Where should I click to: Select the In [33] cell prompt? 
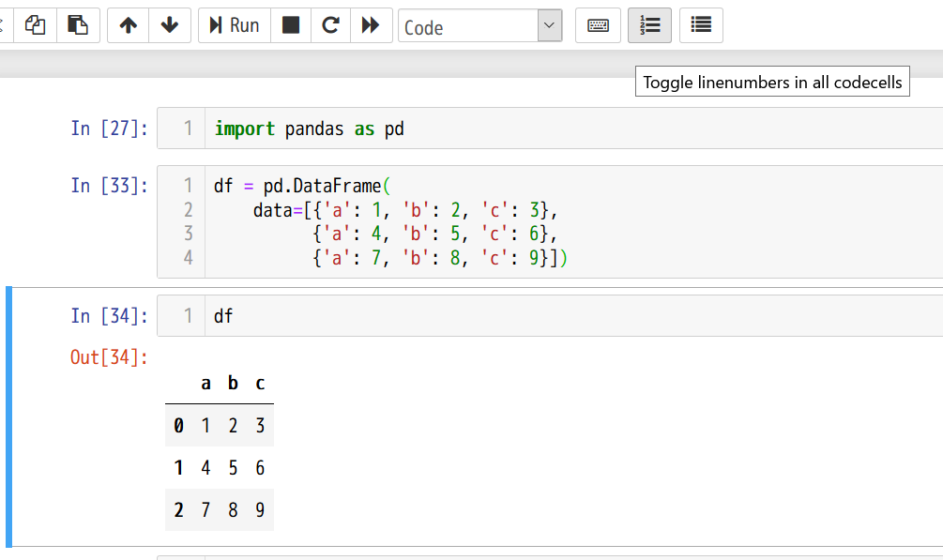109,186
